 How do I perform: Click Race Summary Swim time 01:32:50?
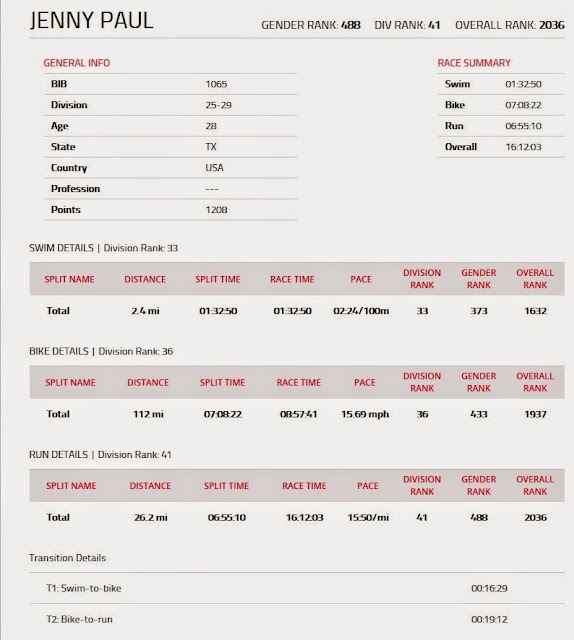point(523,84)
